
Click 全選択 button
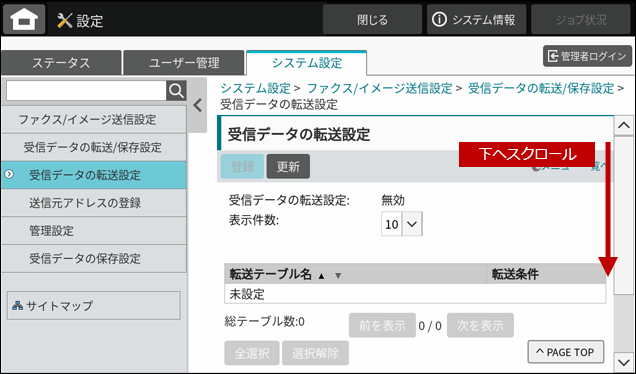[x=252, y=353]
